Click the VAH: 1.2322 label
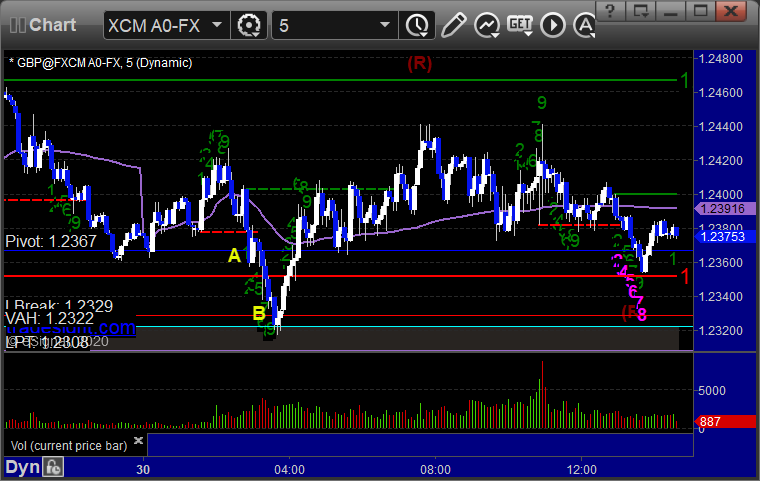 pos(49,318)
